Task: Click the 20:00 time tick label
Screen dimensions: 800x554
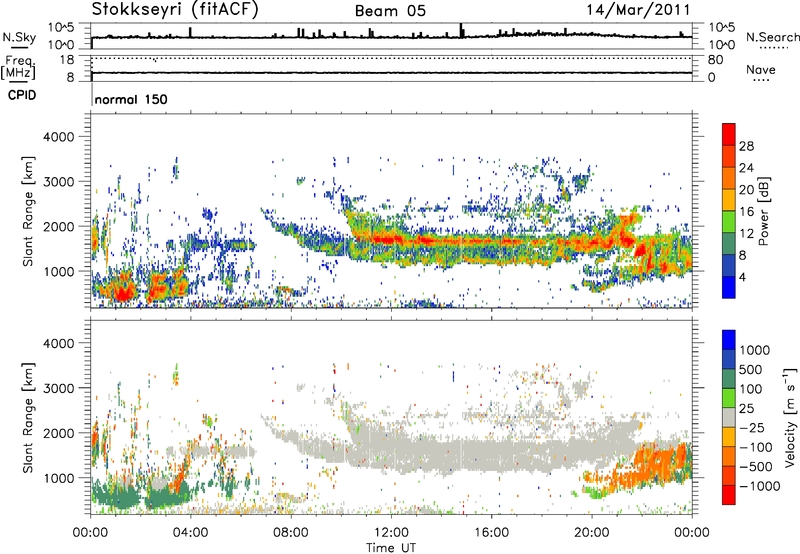Action: click(592, 533)
